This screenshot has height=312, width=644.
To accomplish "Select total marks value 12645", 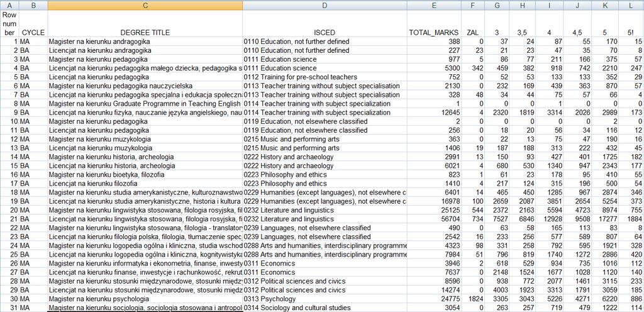I will point(434,113).
